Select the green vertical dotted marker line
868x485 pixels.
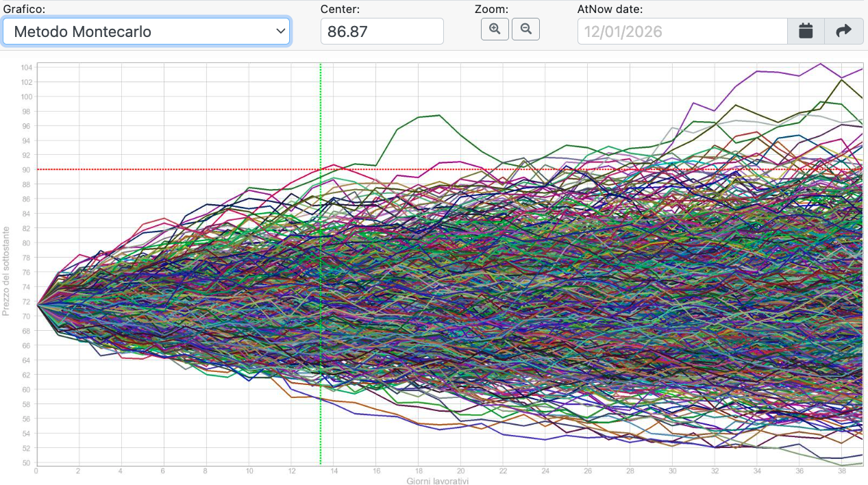point(321,274)
